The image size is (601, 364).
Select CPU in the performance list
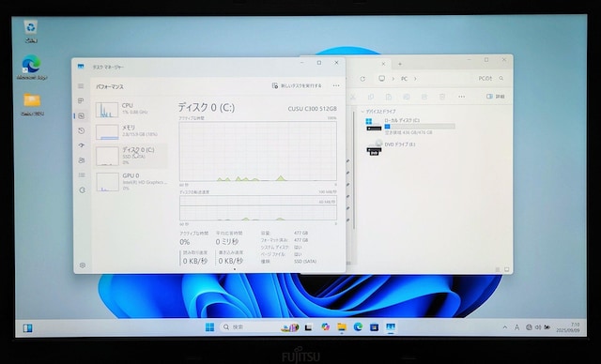tap(131, 109)
